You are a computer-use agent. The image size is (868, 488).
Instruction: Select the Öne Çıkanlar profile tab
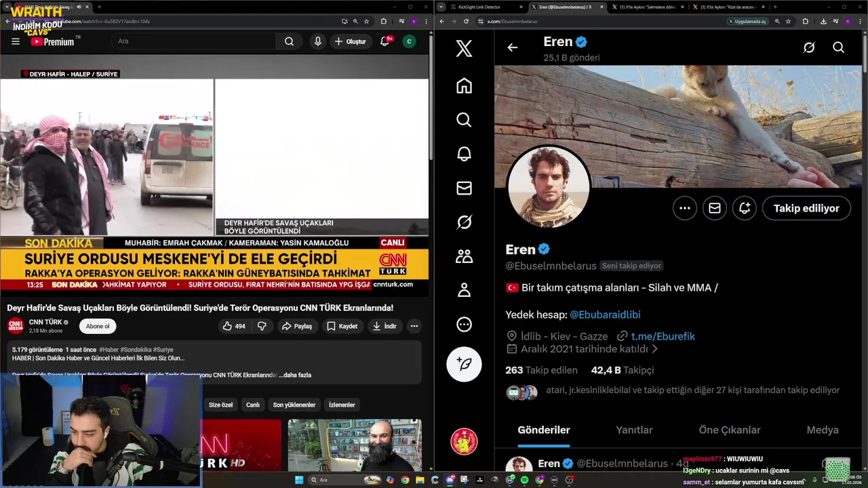click(x=730, y=430)
